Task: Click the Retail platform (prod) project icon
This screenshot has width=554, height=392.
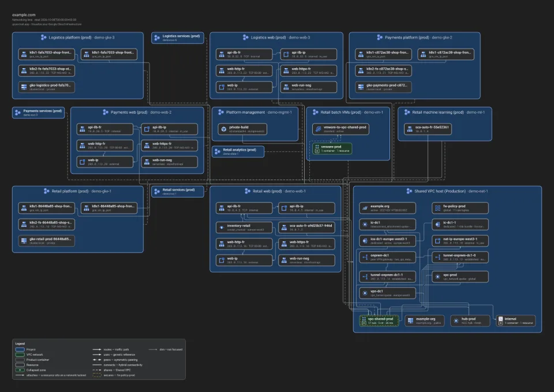Action: click(46, 191)
